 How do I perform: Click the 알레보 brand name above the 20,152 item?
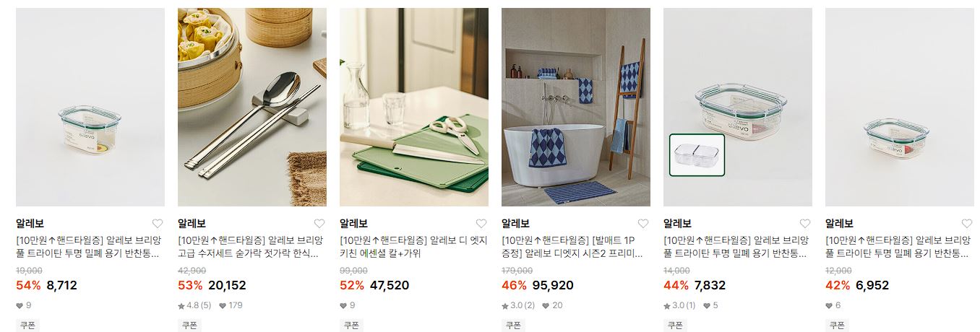pos(192,224)
